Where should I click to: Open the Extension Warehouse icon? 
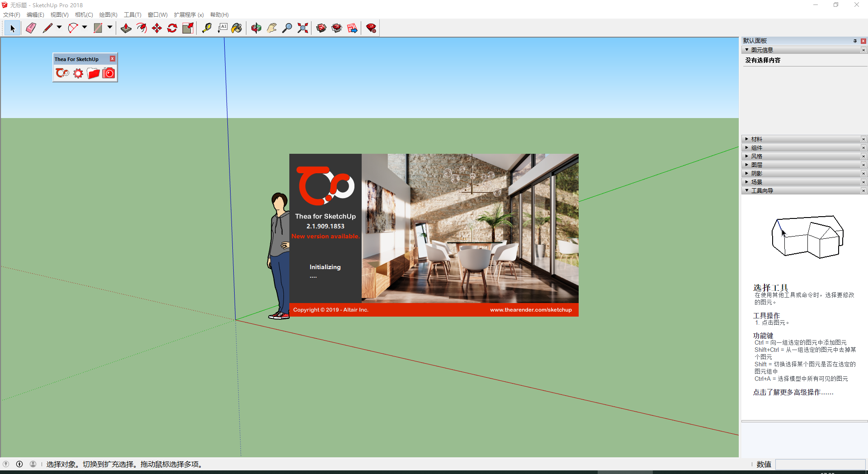pos(337,28)
